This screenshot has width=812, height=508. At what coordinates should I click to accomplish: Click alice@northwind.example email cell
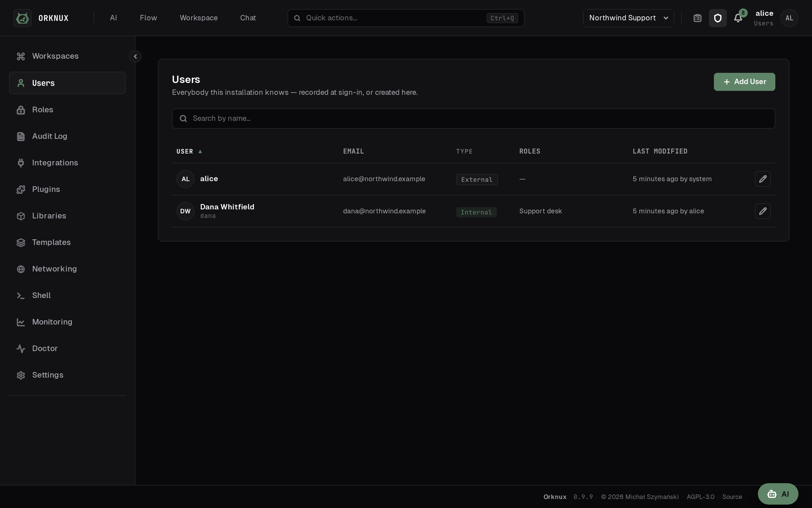(x=384, y=179)
